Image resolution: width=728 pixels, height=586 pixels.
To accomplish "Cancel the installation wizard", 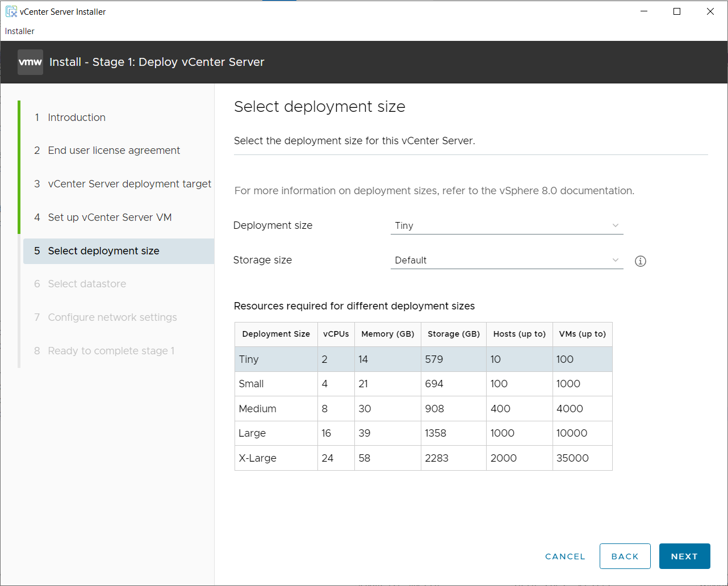I will (x=565, y=556).
